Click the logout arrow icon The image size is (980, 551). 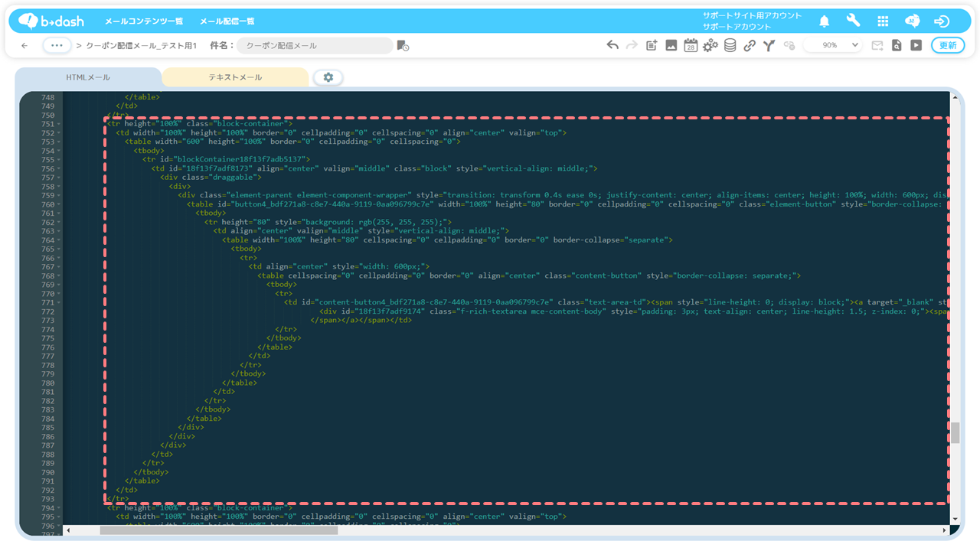click(942, 21)
